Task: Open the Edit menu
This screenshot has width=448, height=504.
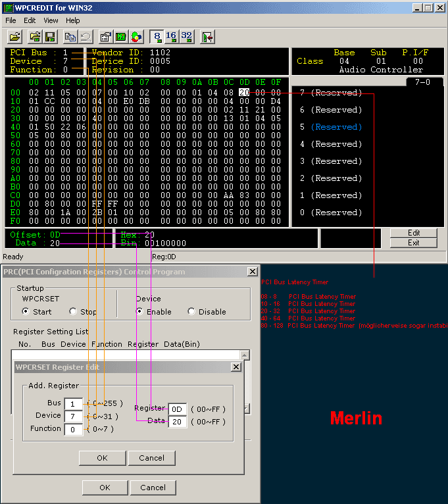Action: click(30, 20)
